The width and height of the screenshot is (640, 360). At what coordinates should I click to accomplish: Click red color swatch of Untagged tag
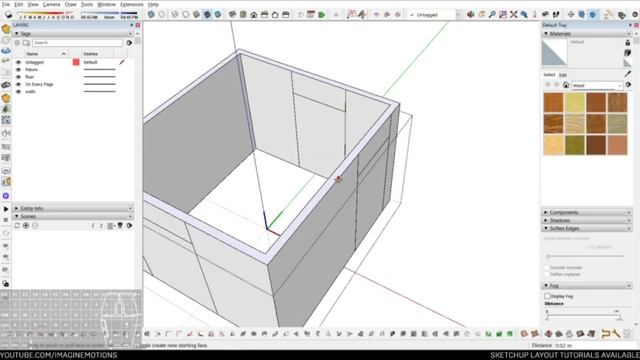click(76, 62)
